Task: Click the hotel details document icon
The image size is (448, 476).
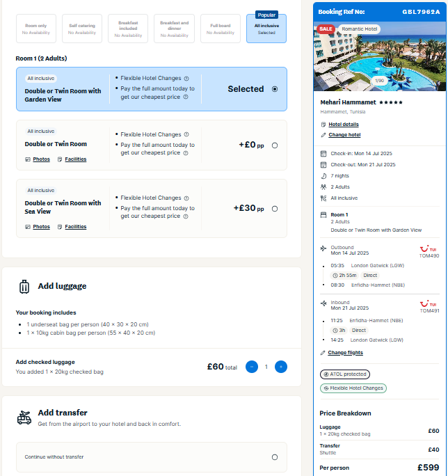Action: pos(323,125)
